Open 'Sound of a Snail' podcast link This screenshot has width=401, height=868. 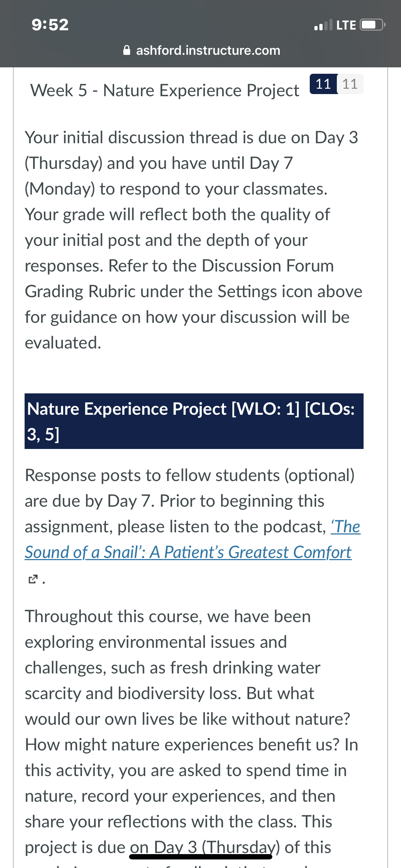[192, 539]
